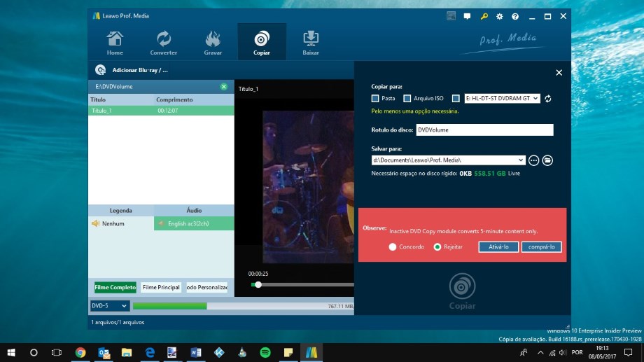Click the key activation icon in title bar
This screenshot has height=362, width=644.
tap(484, 16)
